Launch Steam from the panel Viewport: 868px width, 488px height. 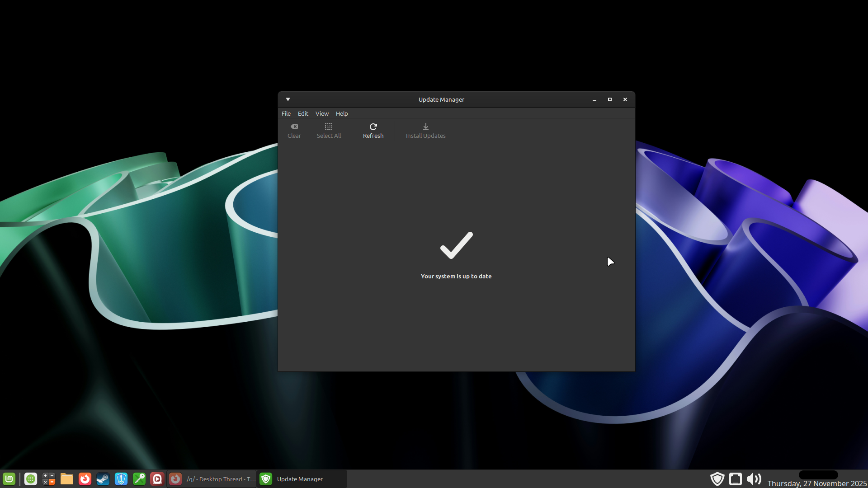[103, 479]
